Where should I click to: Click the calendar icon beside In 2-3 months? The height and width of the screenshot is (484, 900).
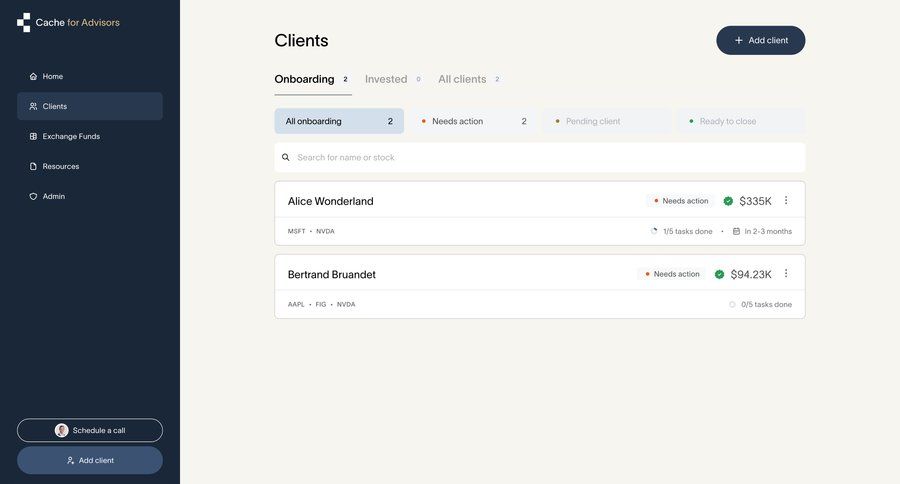point(736,231)
